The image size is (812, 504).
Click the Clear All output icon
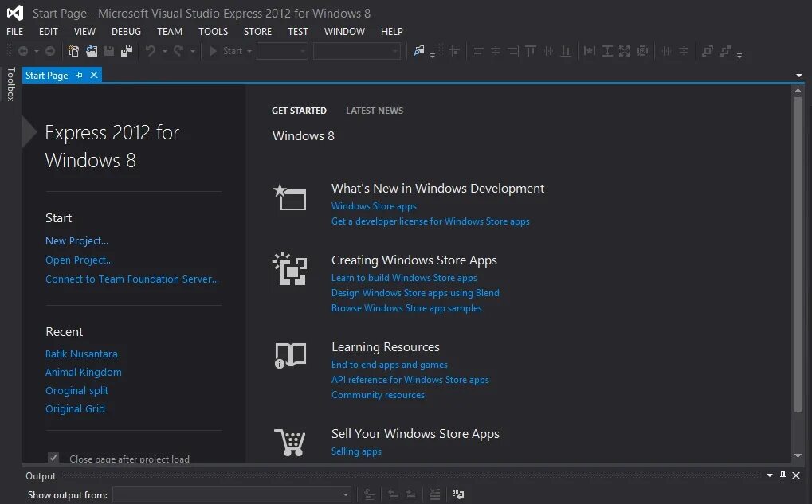434,494
